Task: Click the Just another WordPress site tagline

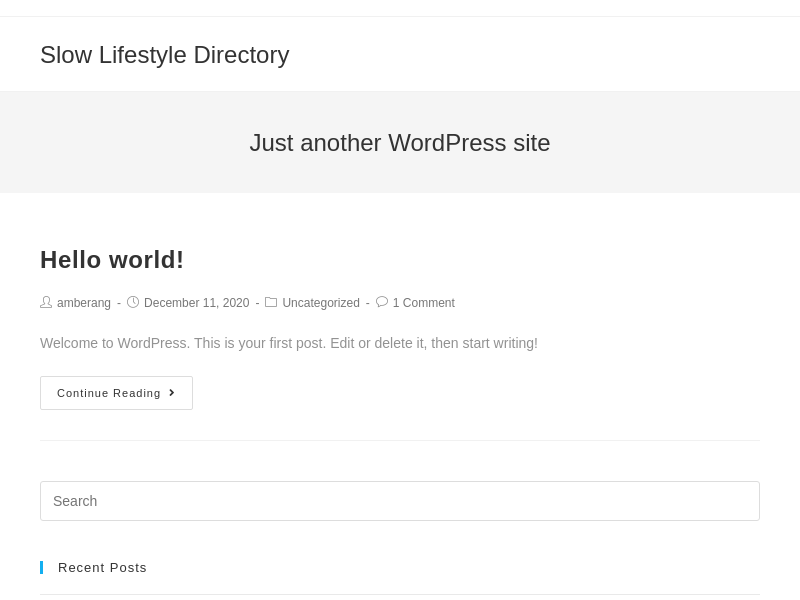Action: coord(399,143)
